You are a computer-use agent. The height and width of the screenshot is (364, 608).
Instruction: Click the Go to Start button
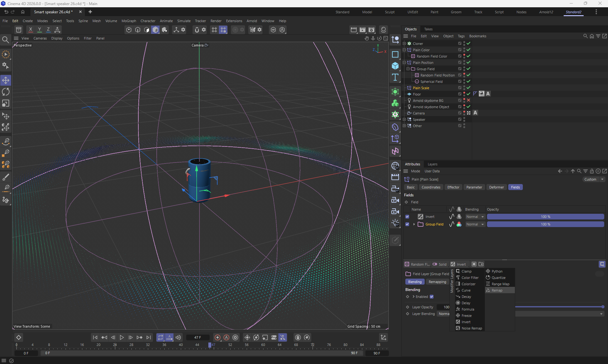click(95, 337)
